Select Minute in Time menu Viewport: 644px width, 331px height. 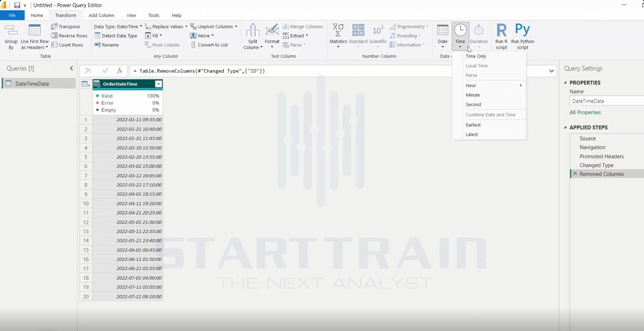coord(473,95)
